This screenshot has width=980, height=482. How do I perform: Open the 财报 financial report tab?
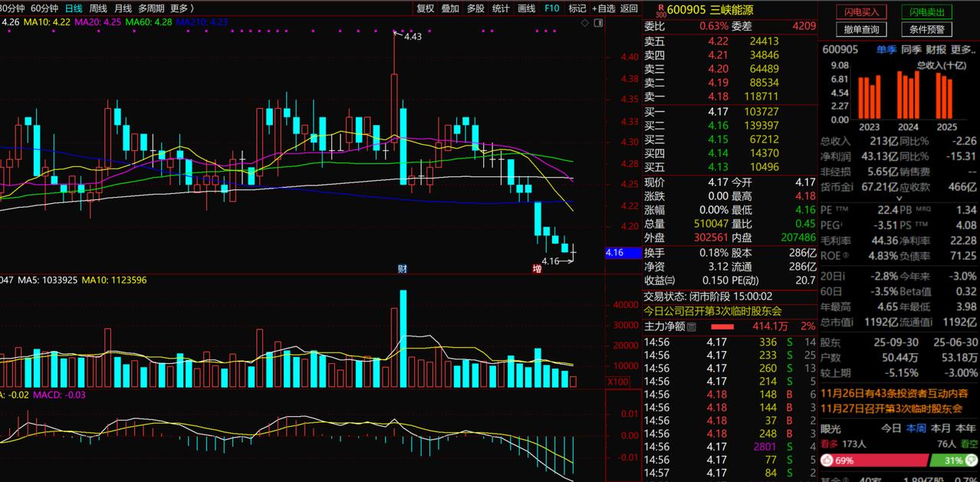pyautogui.click(x=936, y=49)
